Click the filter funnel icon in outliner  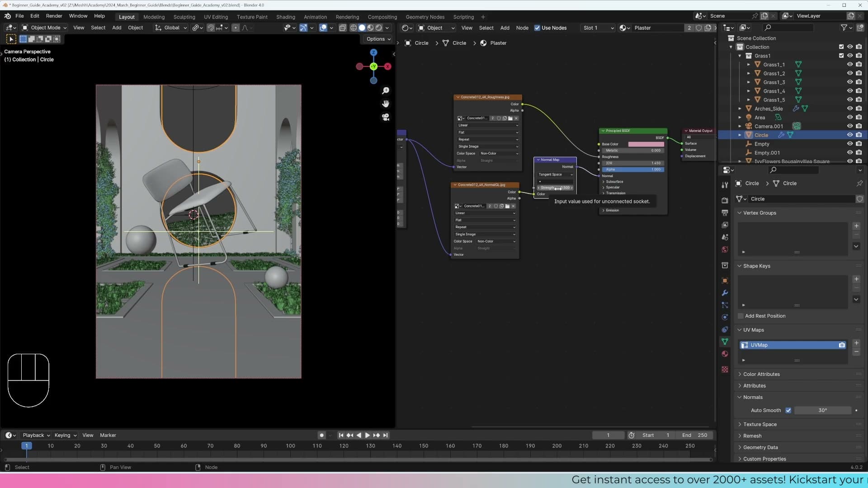pos(844,28)
